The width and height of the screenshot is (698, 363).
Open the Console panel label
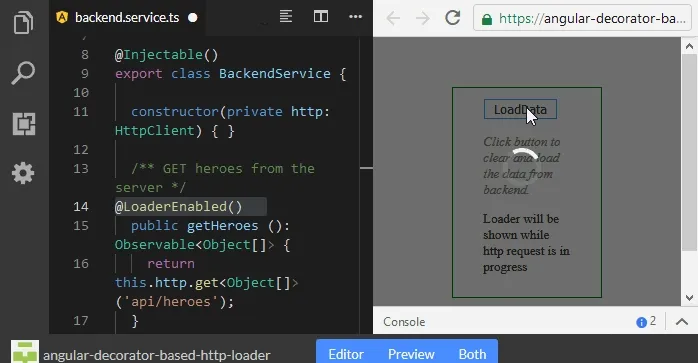(x=404, y=322)
